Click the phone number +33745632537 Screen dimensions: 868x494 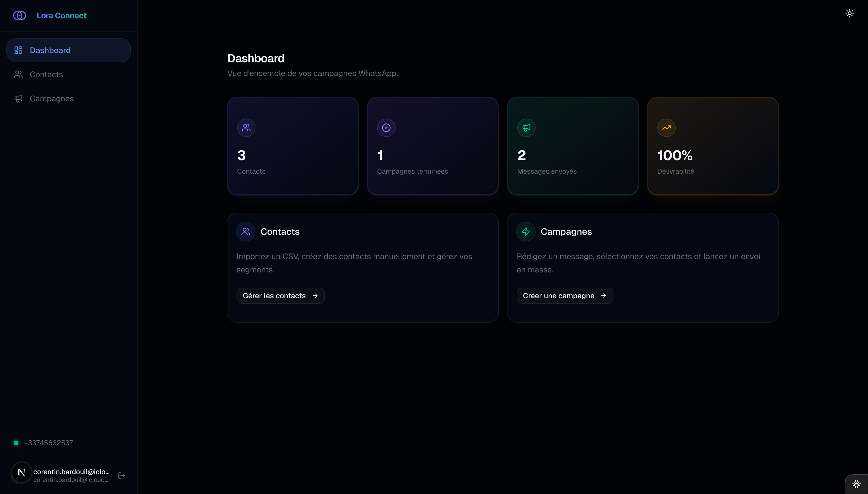(49, 443)
